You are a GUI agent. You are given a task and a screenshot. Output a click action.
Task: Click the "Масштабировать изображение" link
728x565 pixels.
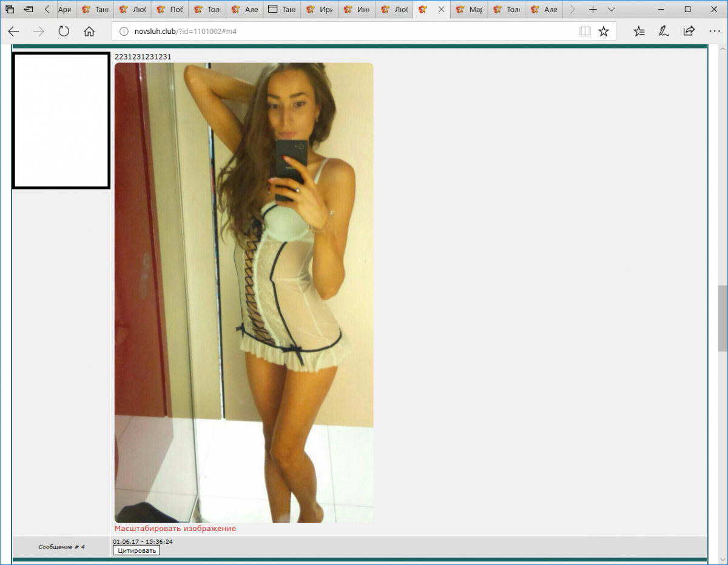pyautogui.click(x=175, y=529)
